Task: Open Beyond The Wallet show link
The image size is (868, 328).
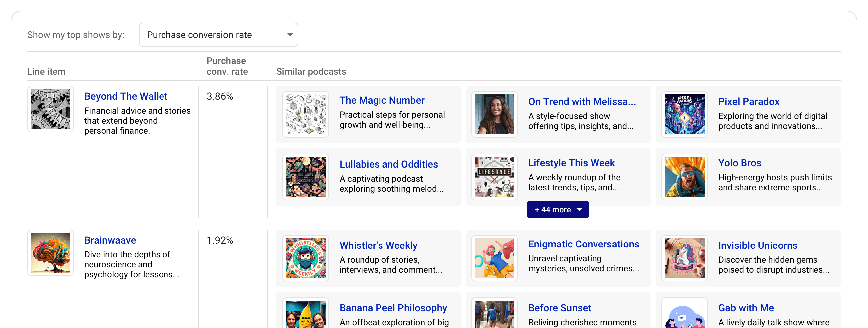Action: (x=126, y=96)
